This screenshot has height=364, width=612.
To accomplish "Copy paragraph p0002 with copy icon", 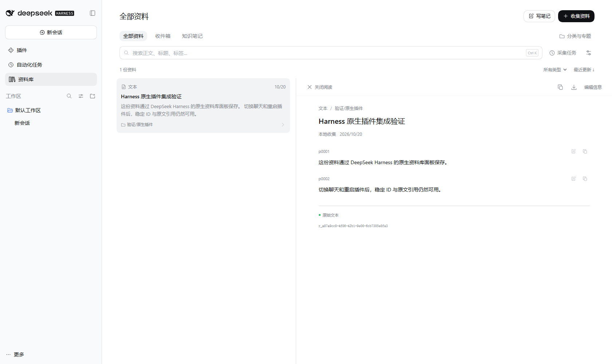I will tap(585, 179).
